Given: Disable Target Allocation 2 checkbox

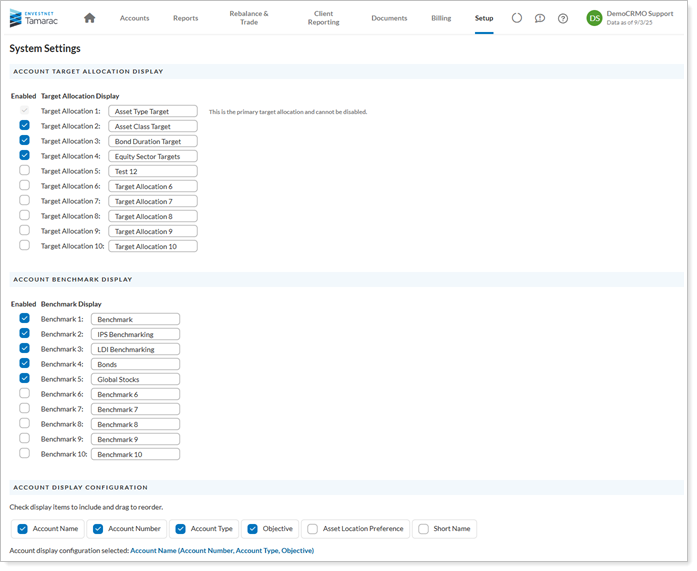Looking at the screenshot, I should pos(25,126).
